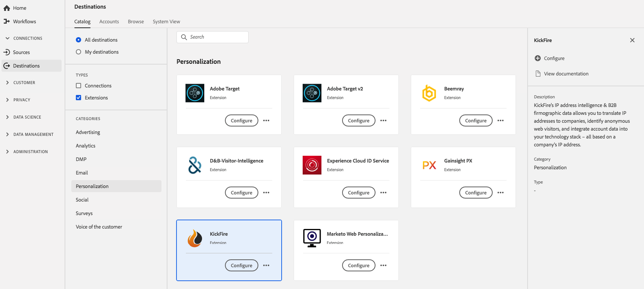Select the All destinations radio button
This screenshot has height=289, width=644.
(x=78, y=40)
